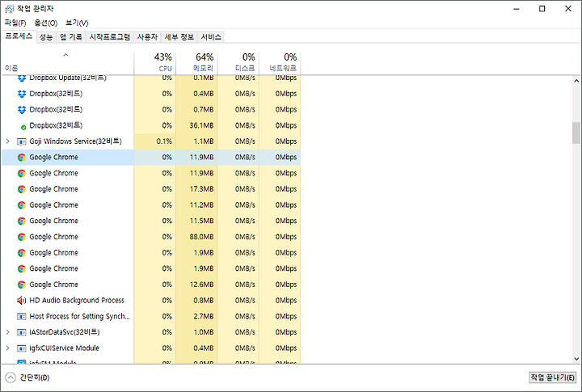Screen dimensions: 582x392
Task: Select the 0.1% CPU cell for Goji
Action: 154,141
